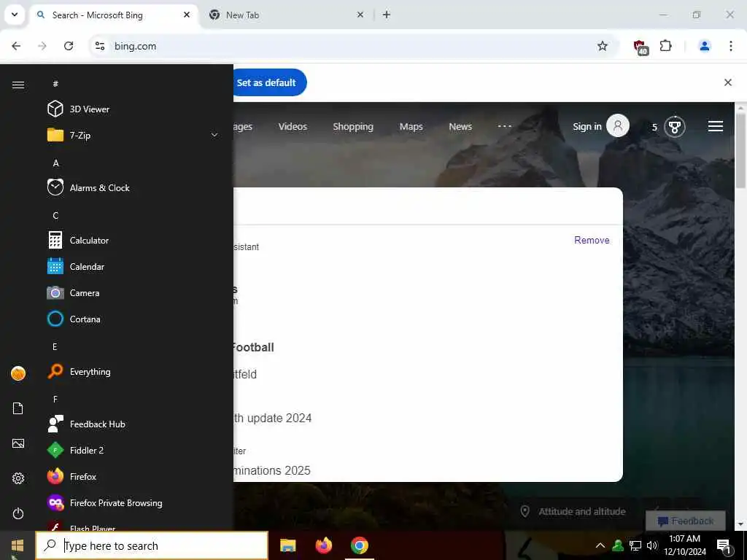
Task: Bookmark this page with the star
Action: click(603, 46)
